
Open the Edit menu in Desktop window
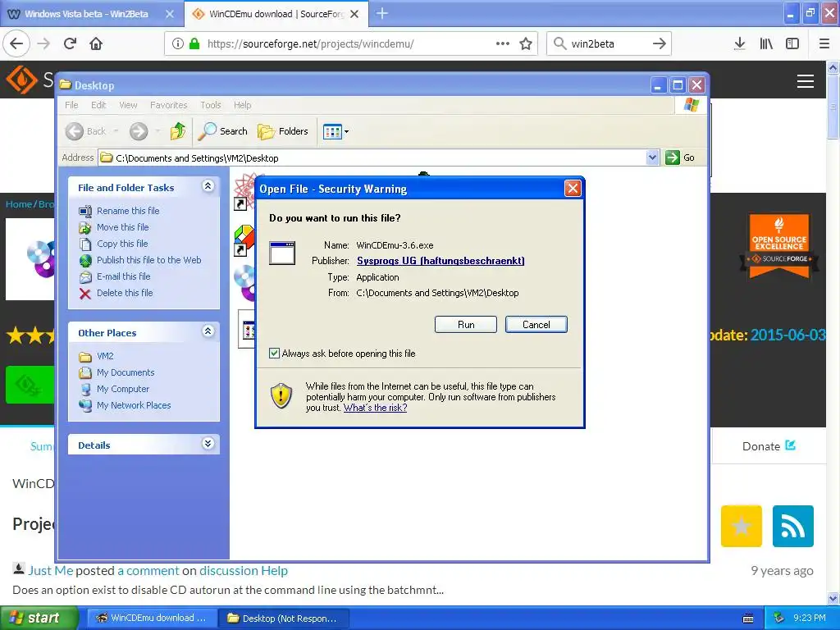click(x=98, y=105)
